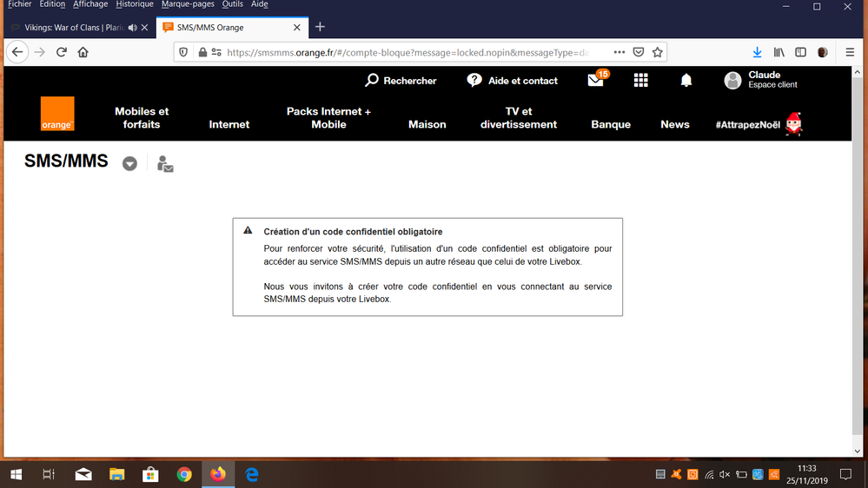Viewport: 868px width, 488px height.
Task: Click the Aide et contact link
Action: (513, 81)
